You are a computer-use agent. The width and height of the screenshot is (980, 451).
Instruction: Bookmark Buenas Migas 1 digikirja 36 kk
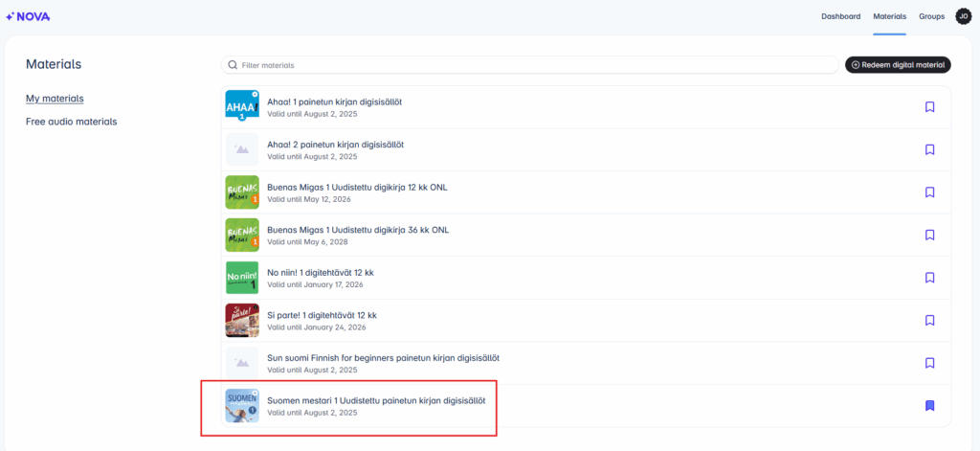(x=929, y=235)
